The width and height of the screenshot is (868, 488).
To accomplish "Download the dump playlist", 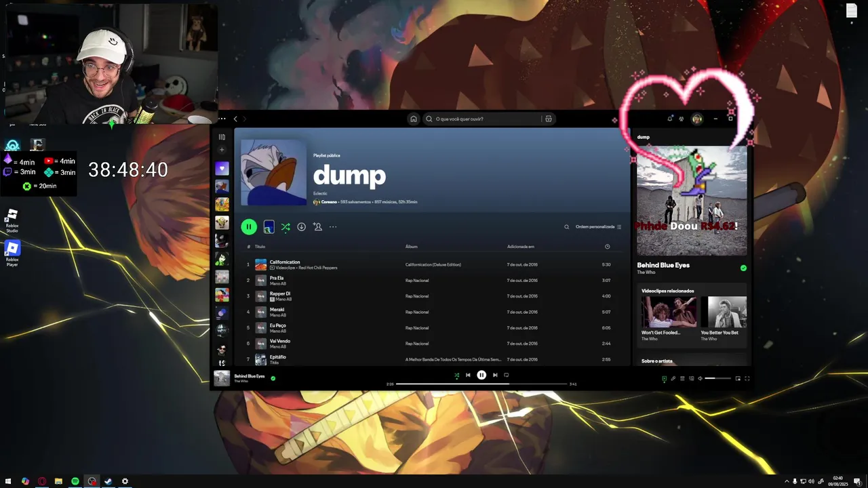I will [x=301, y=227].
